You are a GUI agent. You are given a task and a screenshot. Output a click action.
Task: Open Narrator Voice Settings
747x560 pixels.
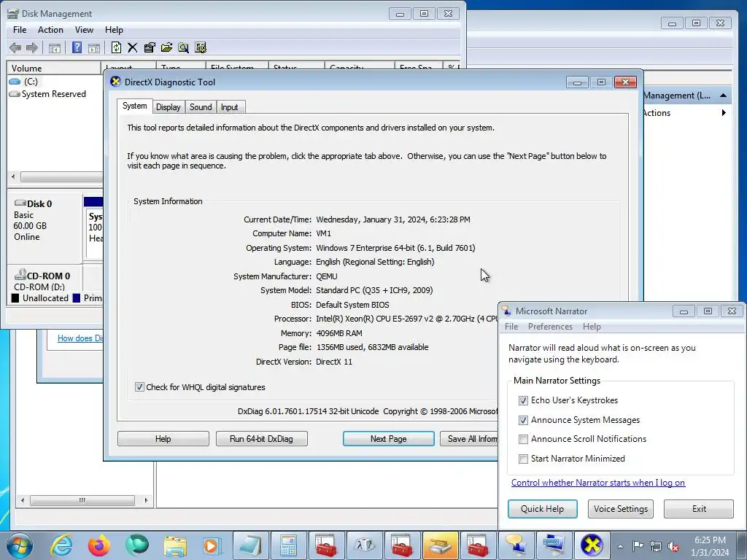pyautogui.click(x=620, y=509)
